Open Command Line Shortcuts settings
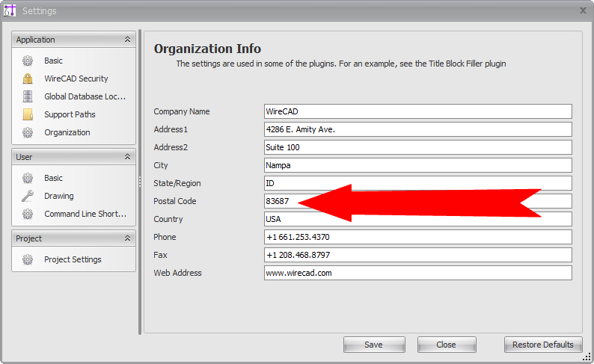 pyautogui.click(x=85, y=214)
